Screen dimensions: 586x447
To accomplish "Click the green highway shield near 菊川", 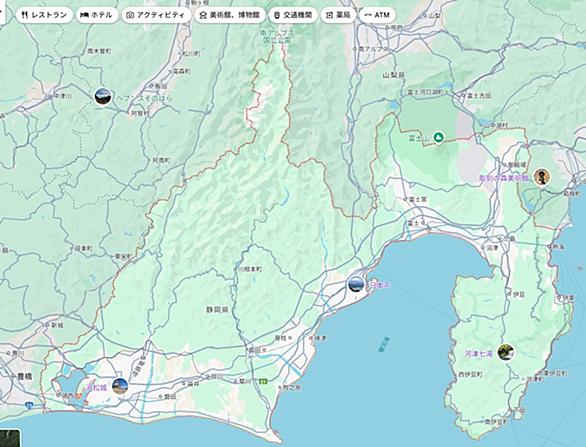I will click(x=263, y=381).
